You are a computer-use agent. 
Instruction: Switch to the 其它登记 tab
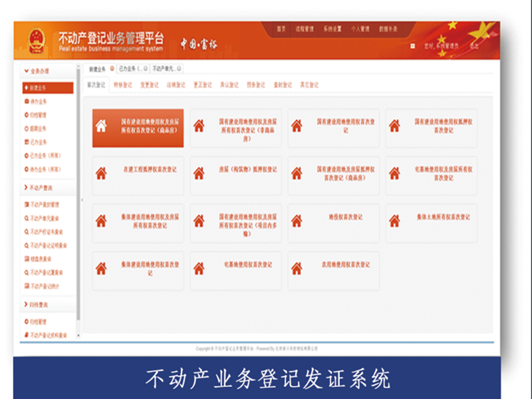309,85
